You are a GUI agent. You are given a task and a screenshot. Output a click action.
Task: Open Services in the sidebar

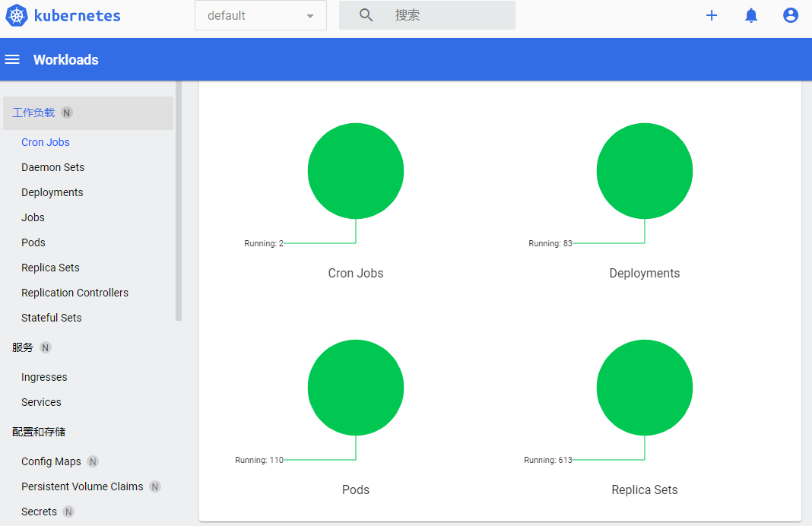tap(41, 402)
